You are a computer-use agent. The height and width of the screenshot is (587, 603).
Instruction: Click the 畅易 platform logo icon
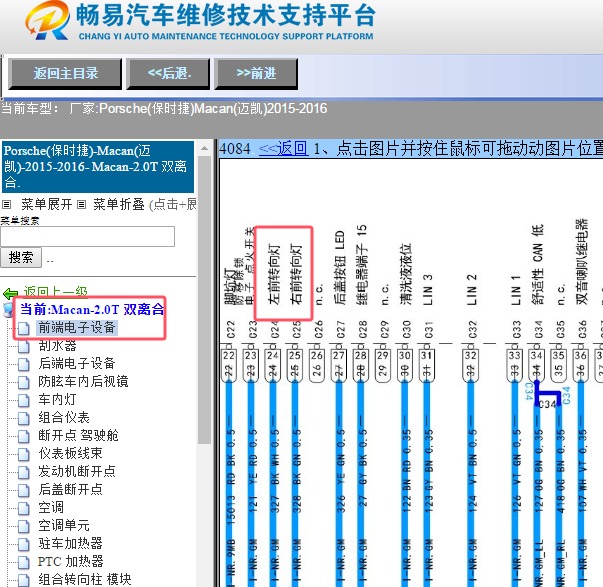47,21
